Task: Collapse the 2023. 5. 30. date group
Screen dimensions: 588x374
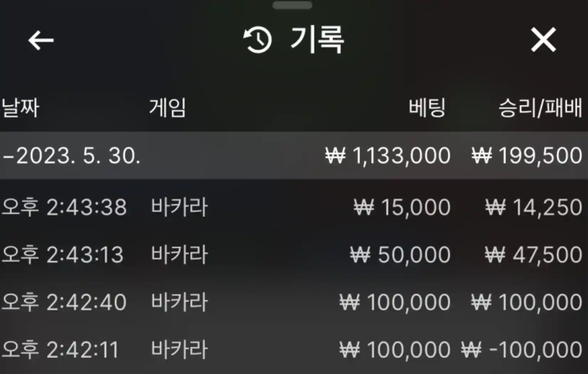Action: [71, 156]
